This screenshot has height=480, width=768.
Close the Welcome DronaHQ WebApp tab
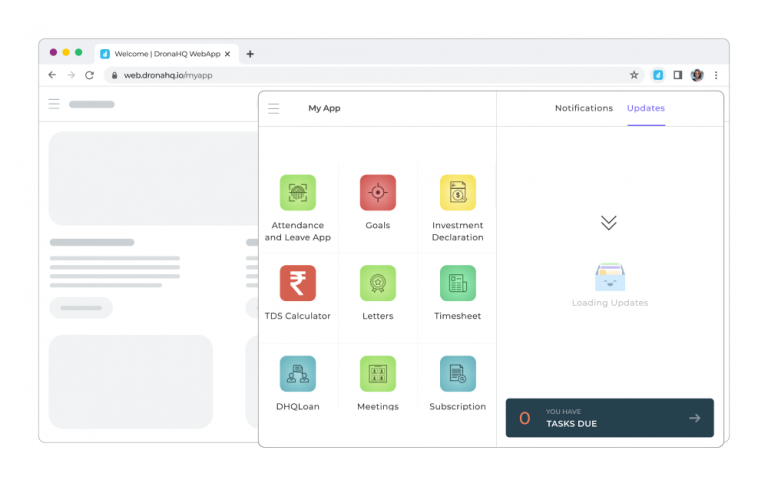tap(227, 54)
